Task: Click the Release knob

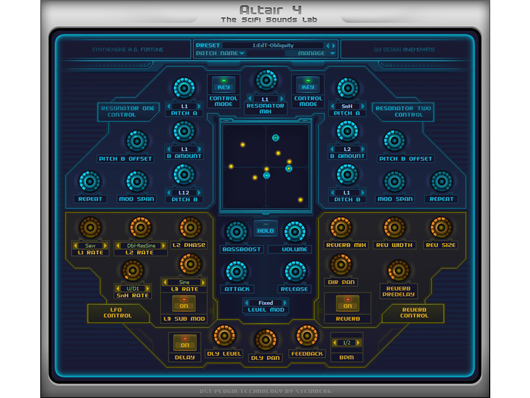Action: 295,272
